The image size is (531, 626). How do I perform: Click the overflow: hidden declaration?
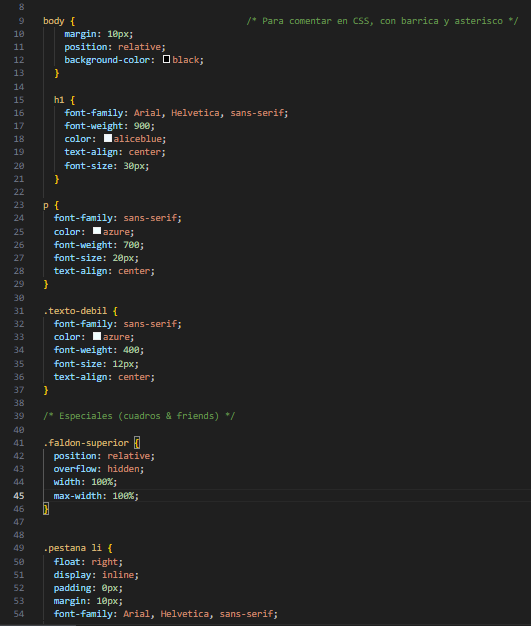pos(99,469)
